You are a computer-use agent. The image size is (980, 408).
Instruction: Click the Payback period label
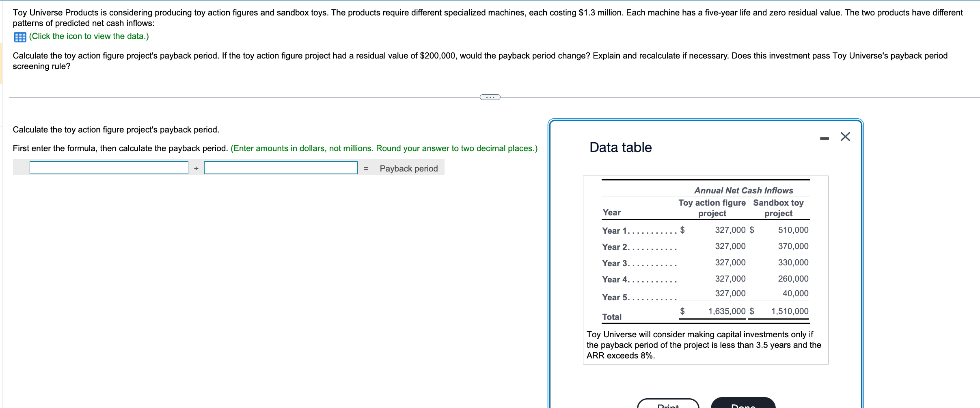pos(409,168)
